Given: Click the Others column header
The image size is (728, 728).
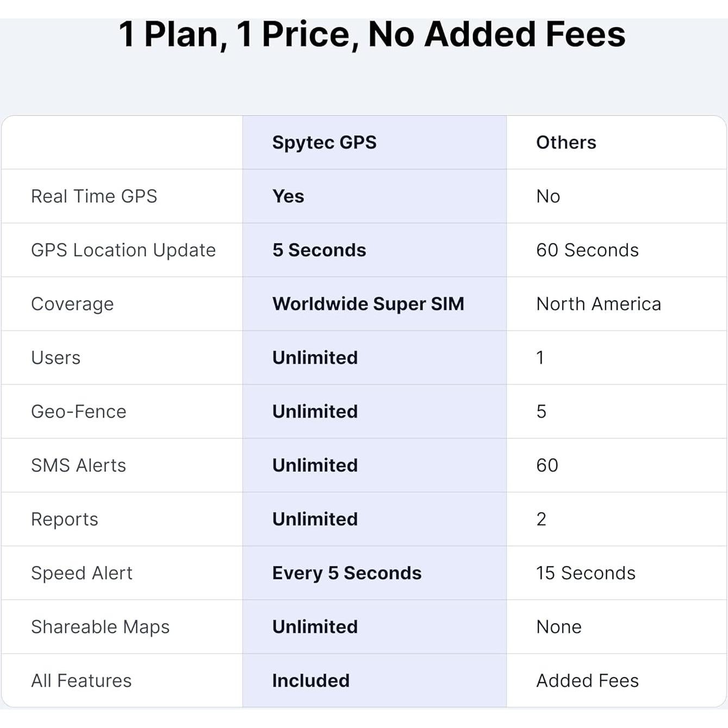Looking at the screenshot, I should coord(566,142).
